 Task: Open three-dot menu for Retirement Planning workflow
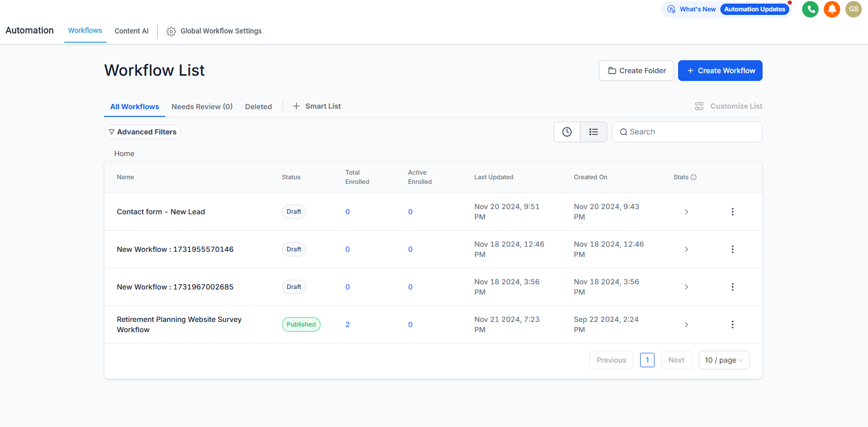(x=733, y=324)
